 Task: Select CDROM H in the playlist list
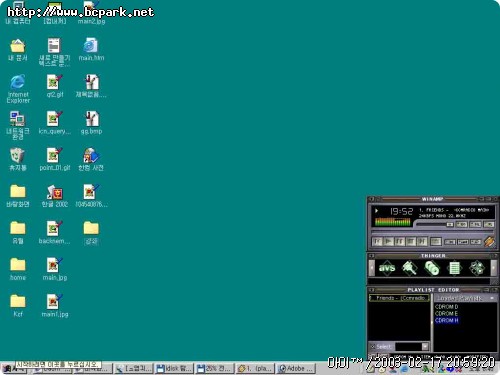pos(446,320)
